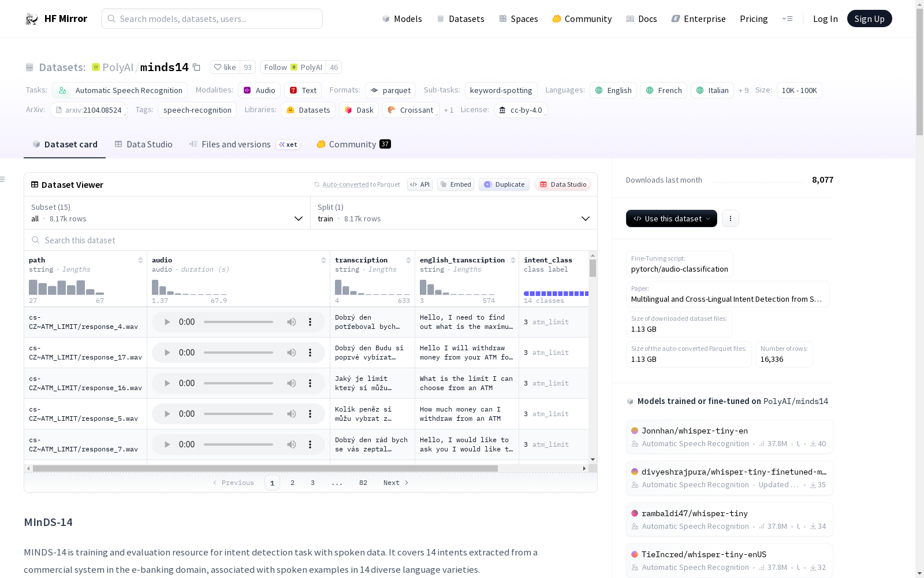The image size is (924, 578).
Task: Open Community in top navigation
Action: pos(582,18)
